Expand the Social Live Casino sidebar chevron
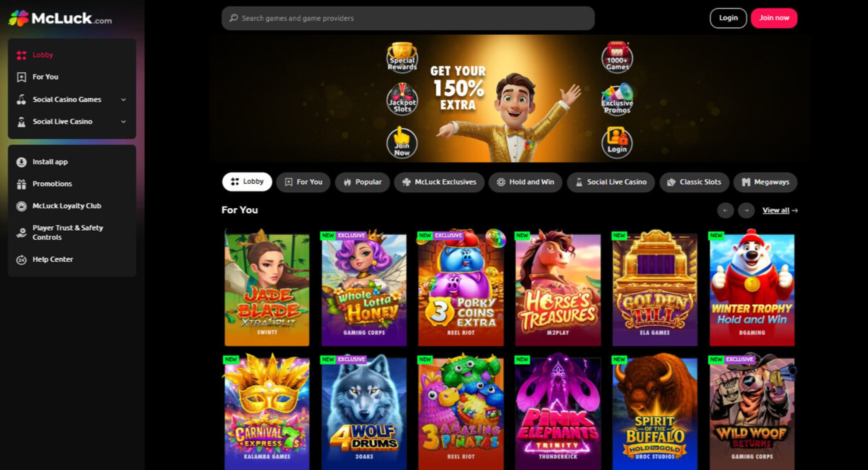The image size is (868, 470). pyautogui.click(x=123, y=121)
